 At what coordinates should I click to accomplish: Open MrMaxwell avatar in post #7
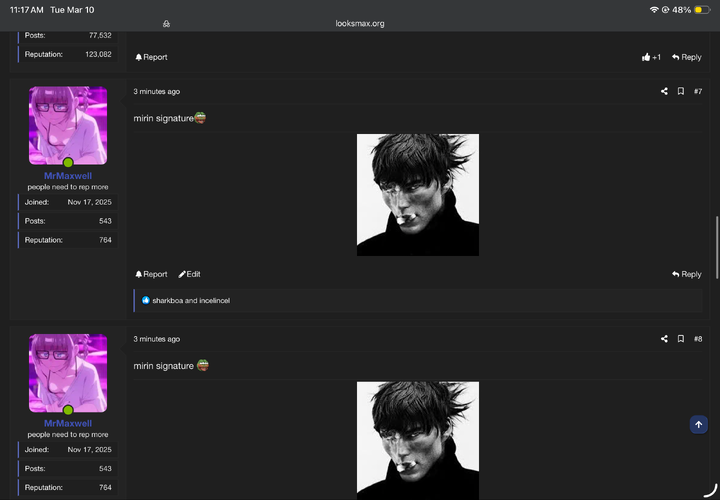point(68,125)
